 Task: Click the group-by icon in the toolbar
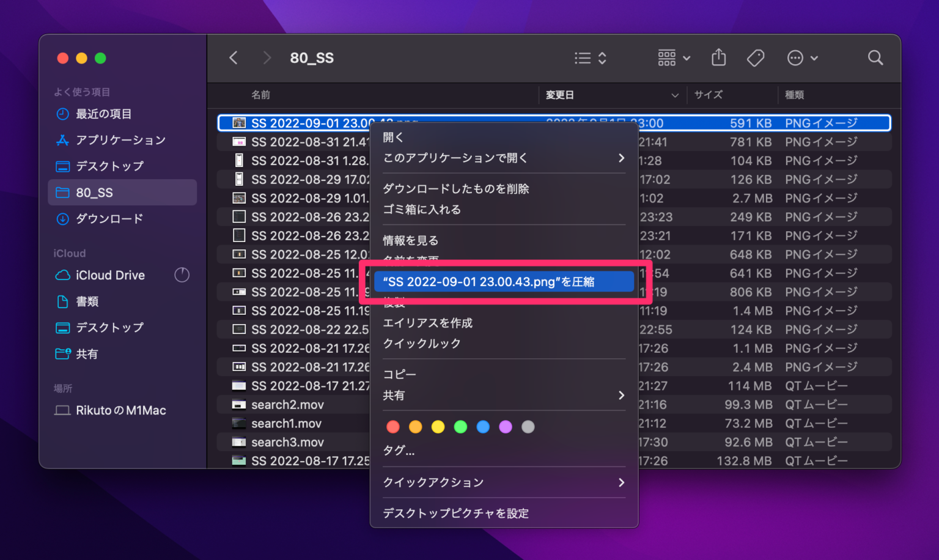tap(666, 57)
